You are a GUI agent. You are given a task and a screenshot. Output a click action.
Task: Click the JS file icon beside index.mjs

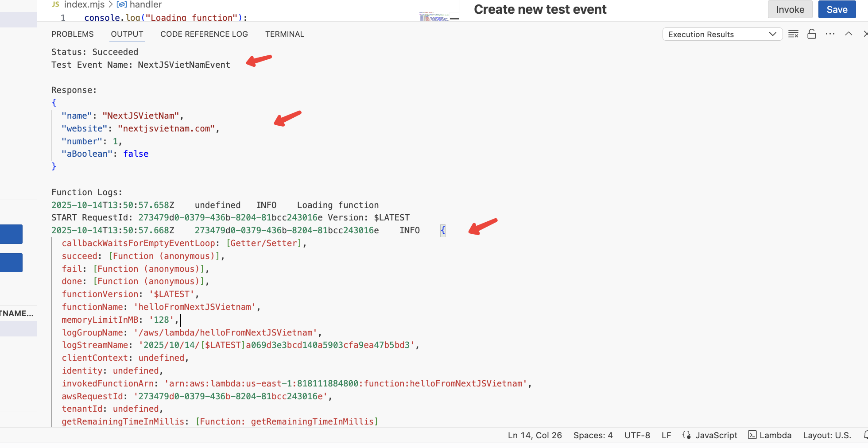coord(55,4)
